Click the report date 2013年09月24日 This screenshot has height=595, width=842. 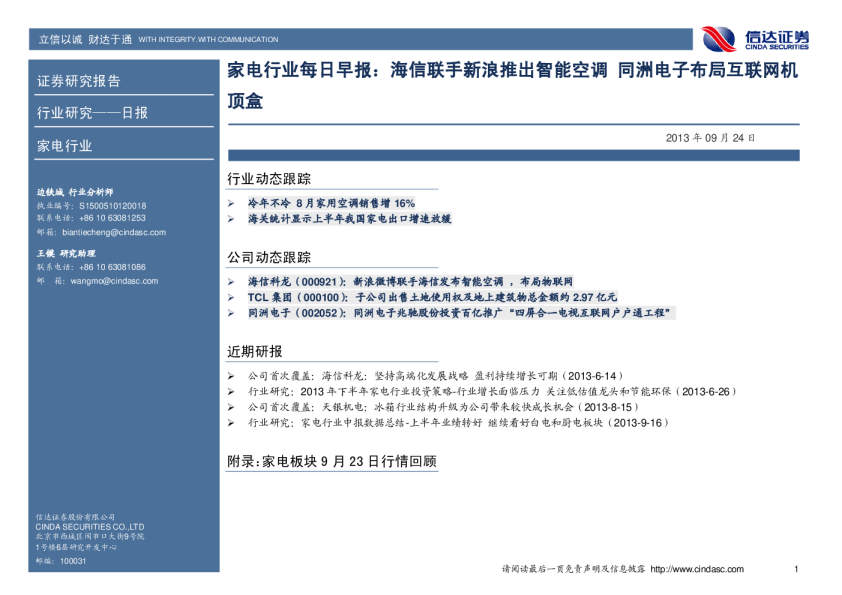pyautogui.click(x=710, y=138)
